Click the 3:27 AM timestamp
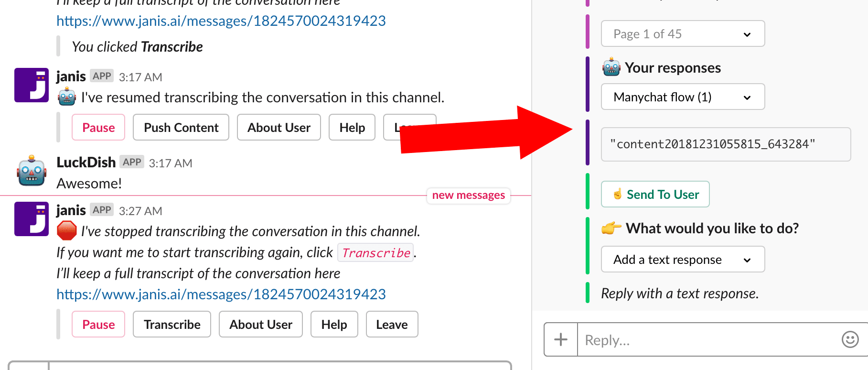 click(x=140, y=211)
